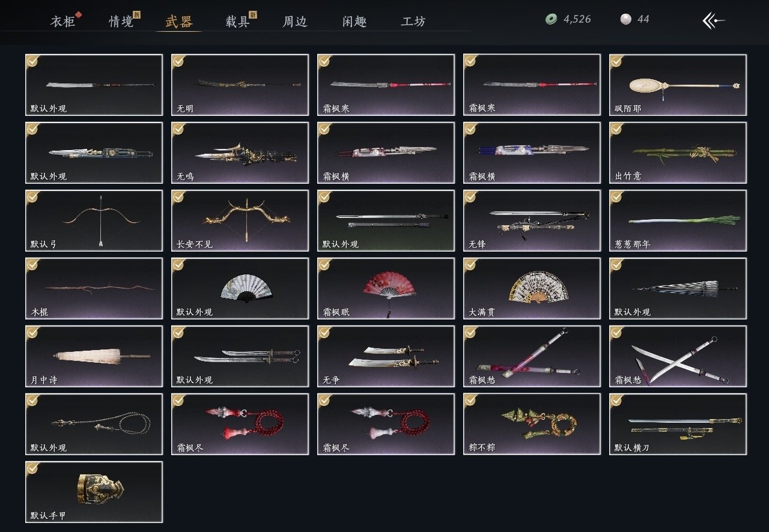
Task: Switch to the 衣柜 tab
Action: coord(62,22)
